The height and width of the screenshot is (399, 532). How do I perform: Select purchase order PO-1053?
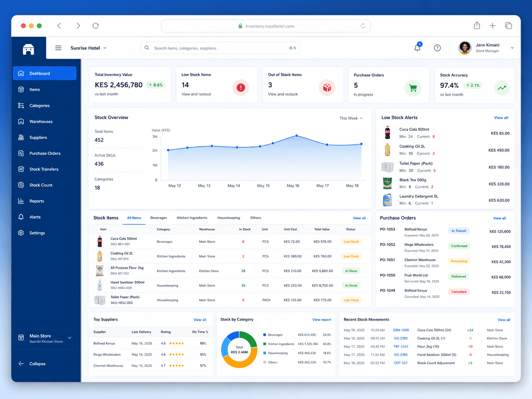388,229
